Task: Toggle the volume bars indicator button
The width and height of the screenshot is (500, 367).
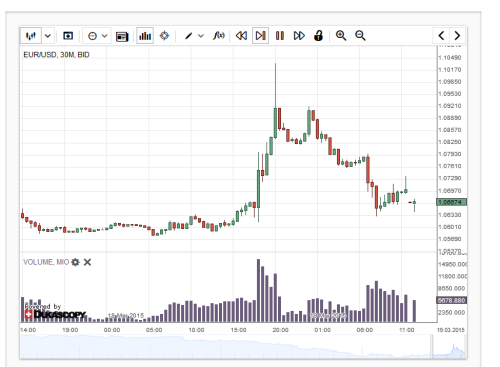Action: pos(145,36)
